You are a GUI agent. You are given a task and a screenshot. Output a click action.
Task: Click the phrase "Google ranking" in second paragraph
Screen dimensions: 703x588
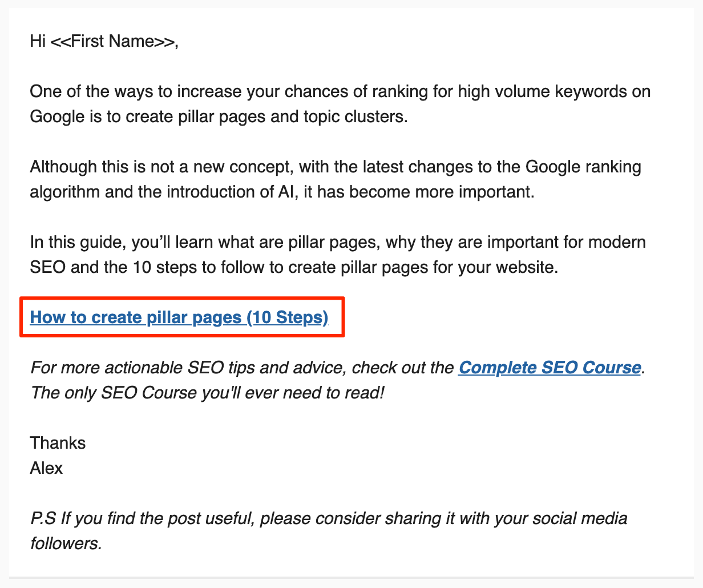[x=583, y=167]
